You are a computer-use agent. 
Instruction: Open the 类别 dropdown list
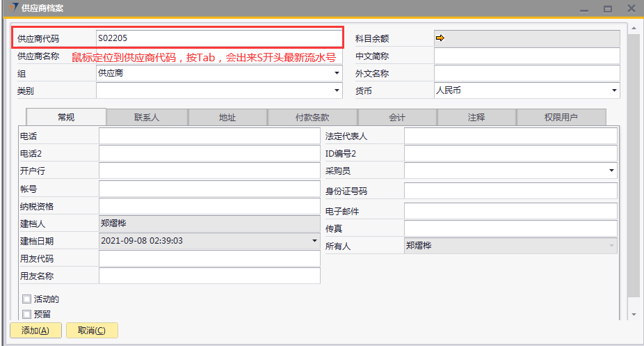(337, 91)
